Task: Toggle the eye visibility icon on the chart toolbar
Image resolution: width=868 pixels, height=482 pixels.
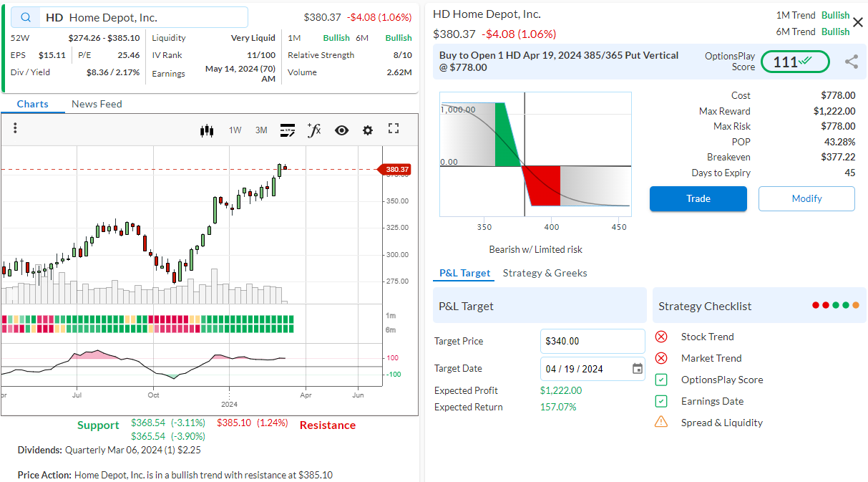Action: (x=341, y=130)
